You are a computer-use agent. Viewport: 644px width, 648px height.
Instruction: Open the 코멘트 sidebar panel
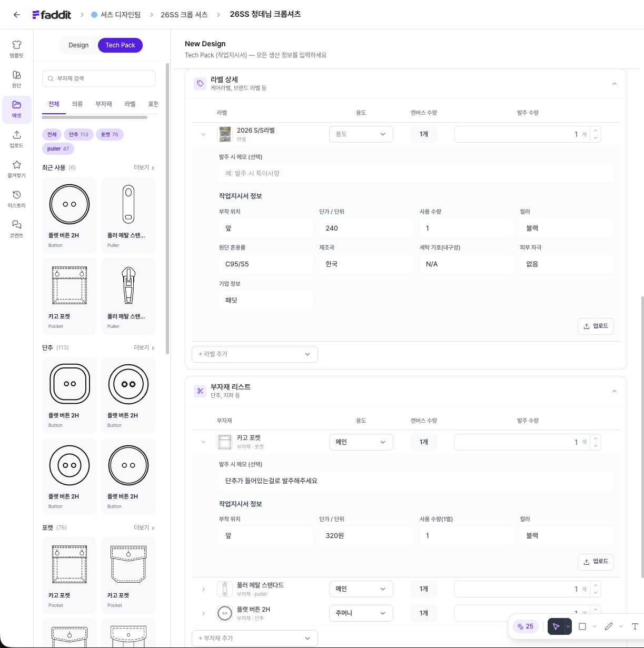(x=17, y=228)
